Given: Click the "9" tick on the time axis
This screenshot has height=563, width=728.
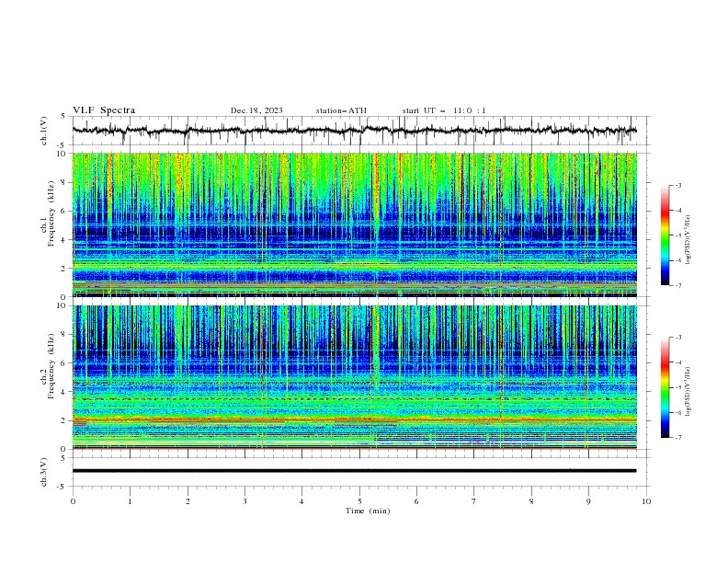Looking at the screenshot, I should click(x=588, y=501).
